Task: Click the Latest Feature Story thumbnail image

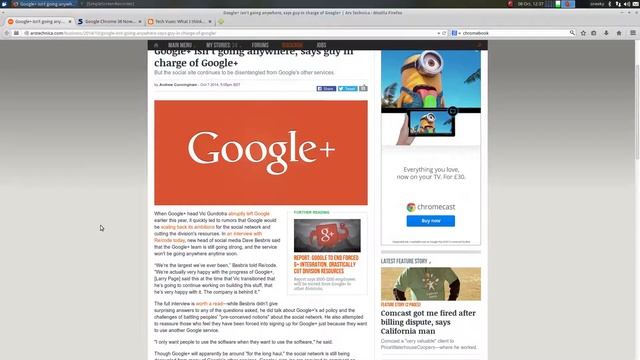Action: point(431,284)
